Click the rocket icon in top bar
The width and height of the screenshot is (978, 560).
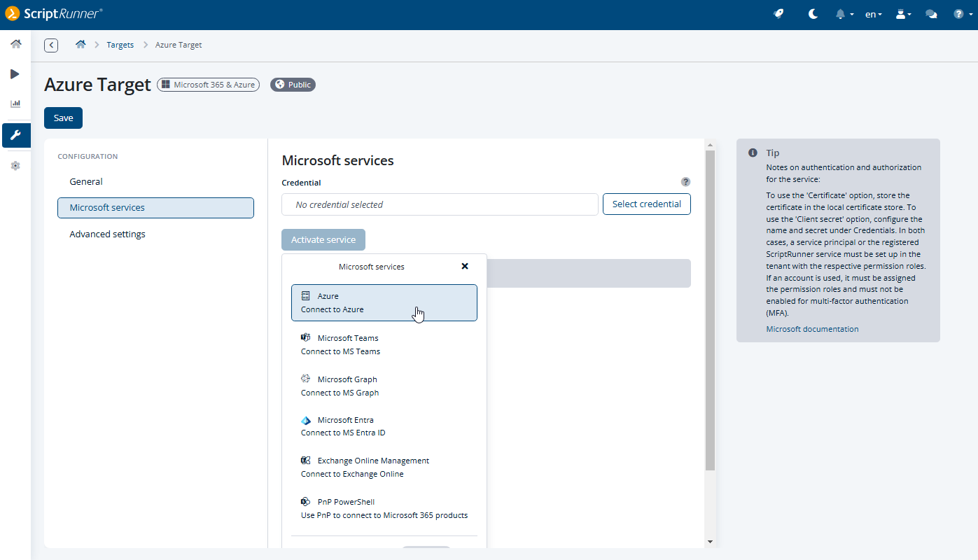coord(778,14)
